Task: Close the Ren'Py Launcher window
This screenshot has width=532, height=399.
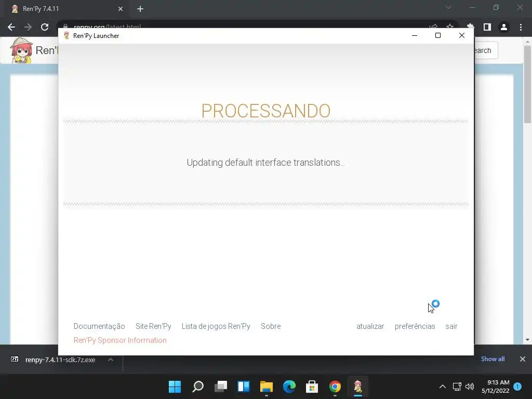Action: [x=461, y=35]
